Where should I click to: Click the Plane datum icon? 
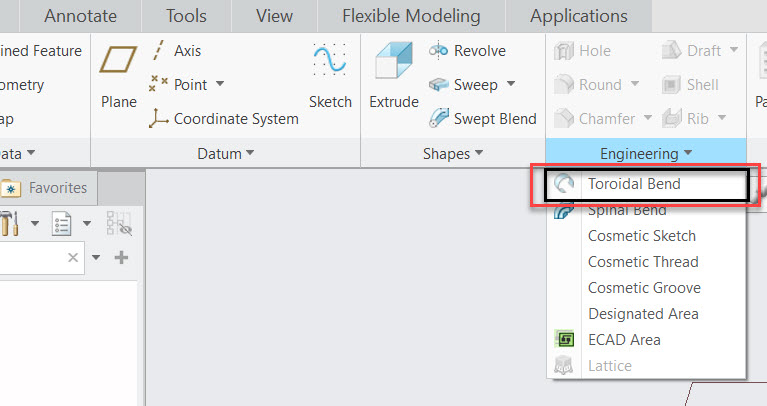118,62
